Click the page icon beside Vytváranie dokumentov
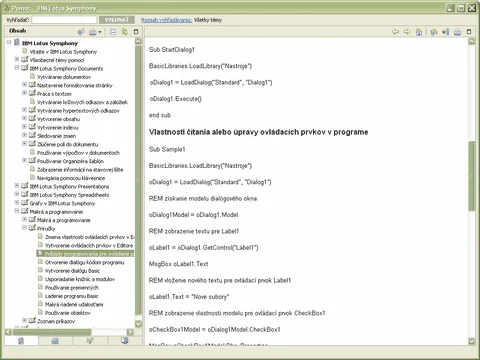Image resolution: width=480 pixels, height=360 pixels. point(32,76)
